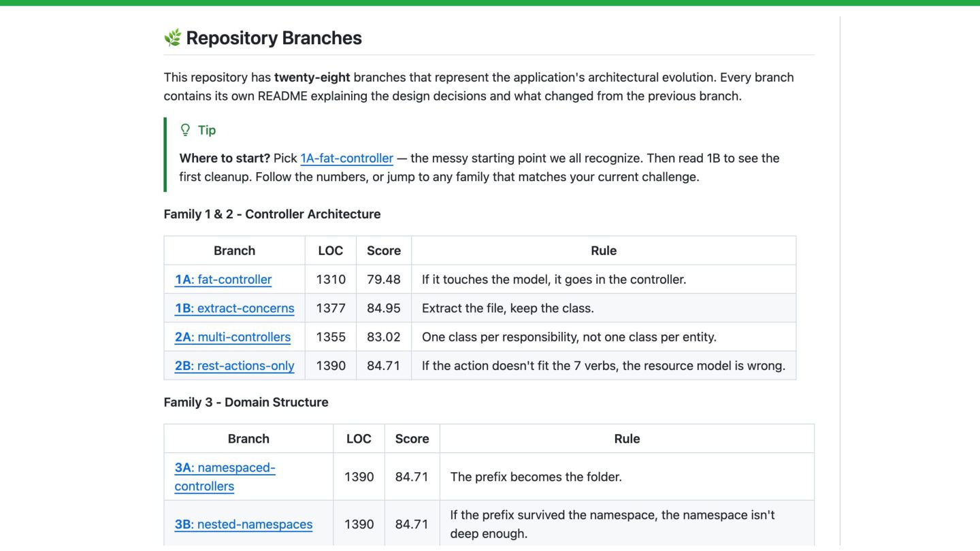
Task: Click the bold twenty-eight text
Action: click(x=312, y=77)
